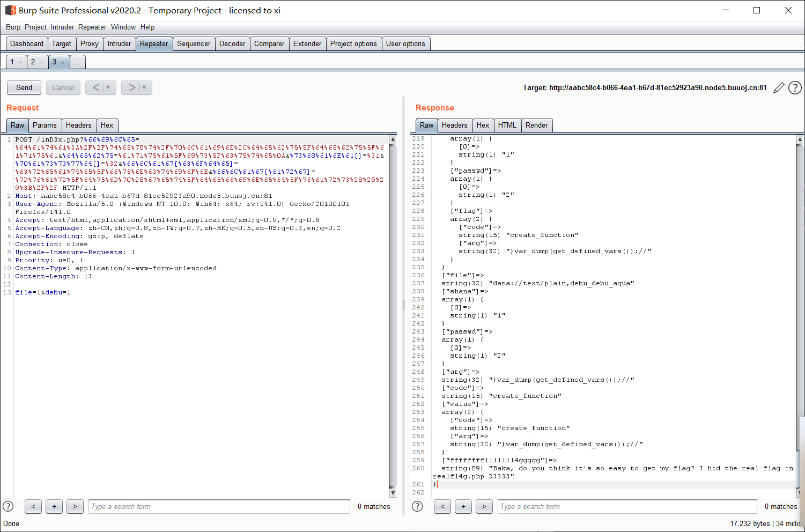Show response Raw view
Viewport: 805px width, 532px height.
point(426,125)
